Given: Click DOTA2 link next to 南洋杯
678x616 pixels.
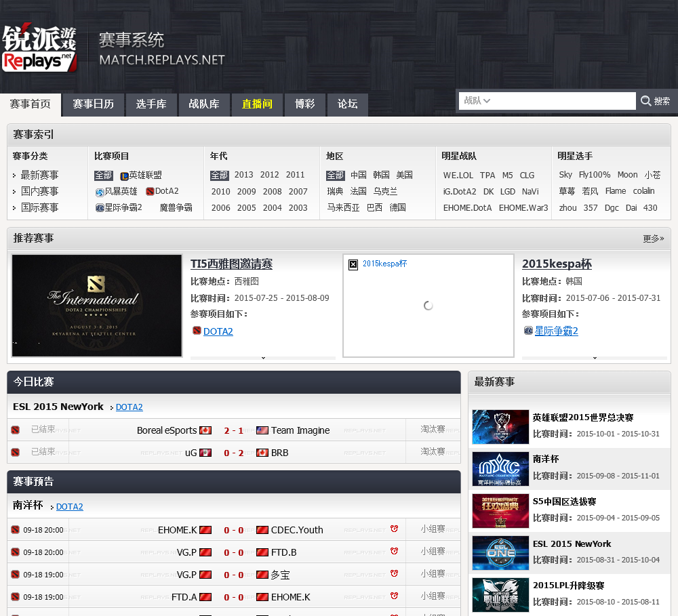Looking at the screenshot, I should tap(70, 507).
